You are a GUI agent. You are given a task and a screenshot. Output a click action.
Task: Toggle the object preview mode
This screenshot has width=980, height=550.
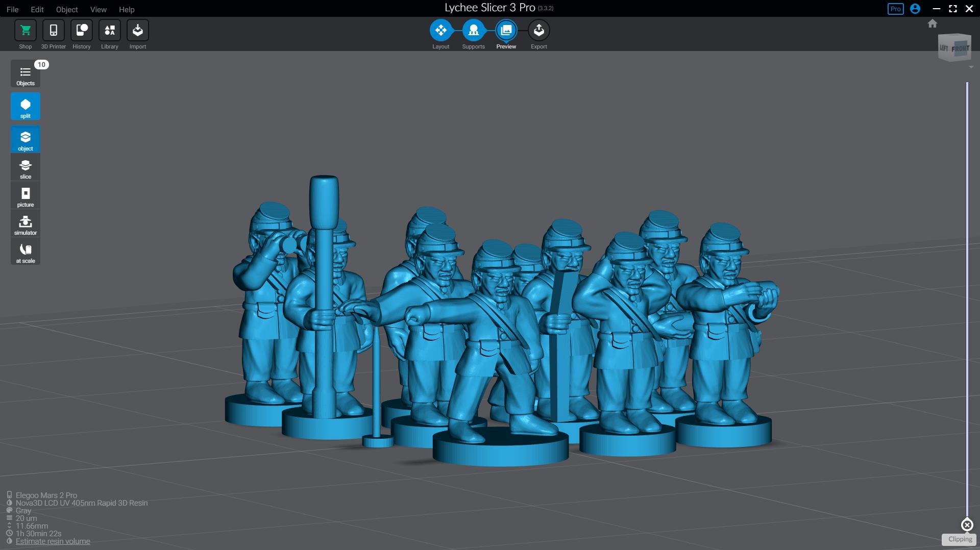click(26, 139)
